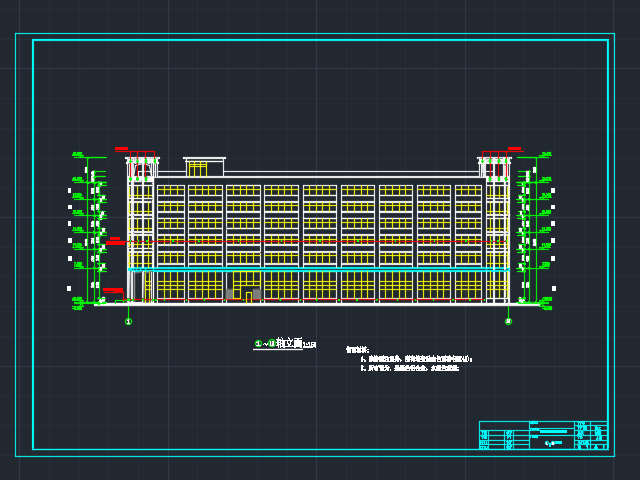Select the title block table at bottom right

[x=543, y=436]
